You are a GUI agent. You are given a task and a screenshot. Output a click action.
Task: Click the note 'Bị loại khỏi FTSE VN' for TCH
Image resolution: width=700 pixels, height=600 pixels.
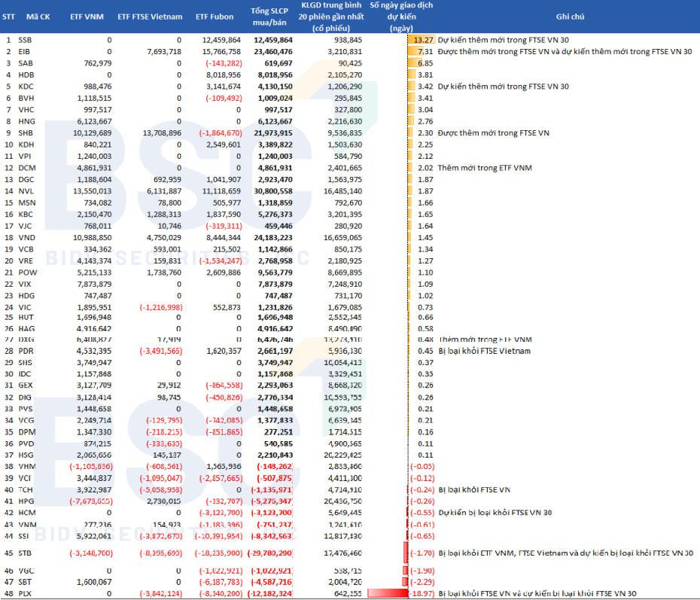(x=474, y=490)
